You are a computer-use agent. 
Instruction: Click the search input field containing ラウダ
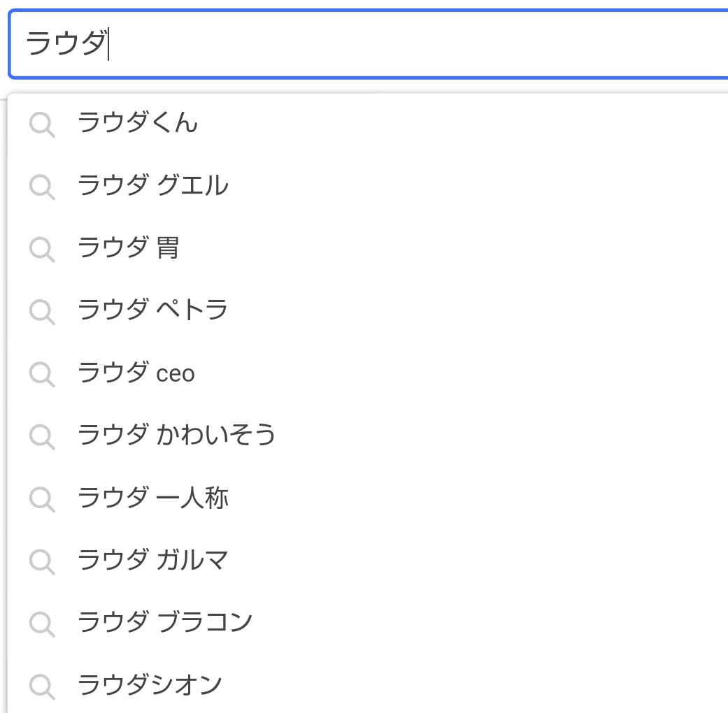[x=369, y=44]
